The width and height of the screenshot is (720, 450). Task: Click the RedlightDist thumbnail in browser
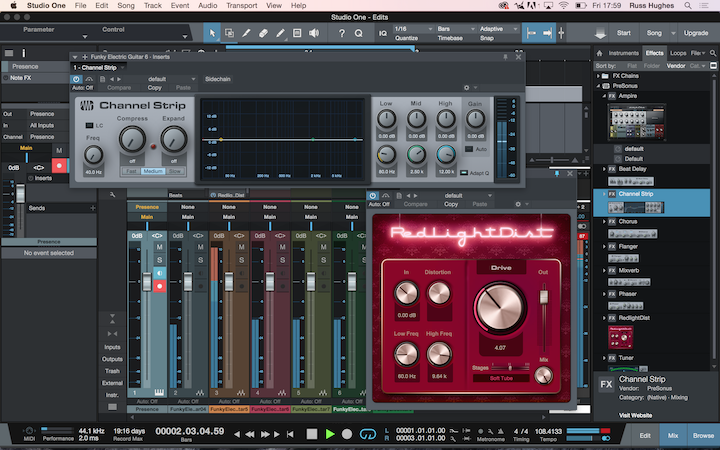click(620, 338)
